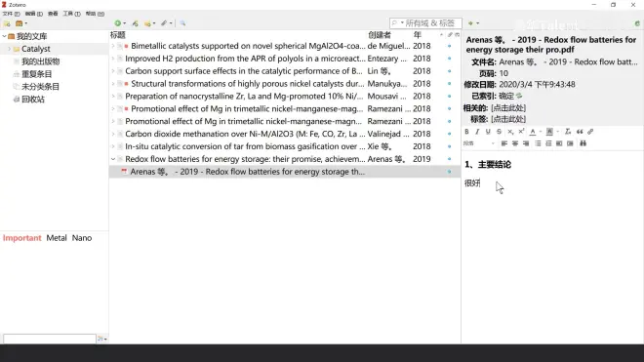
Task: Filter by the Important tag
Action: (x=22, y=238)
